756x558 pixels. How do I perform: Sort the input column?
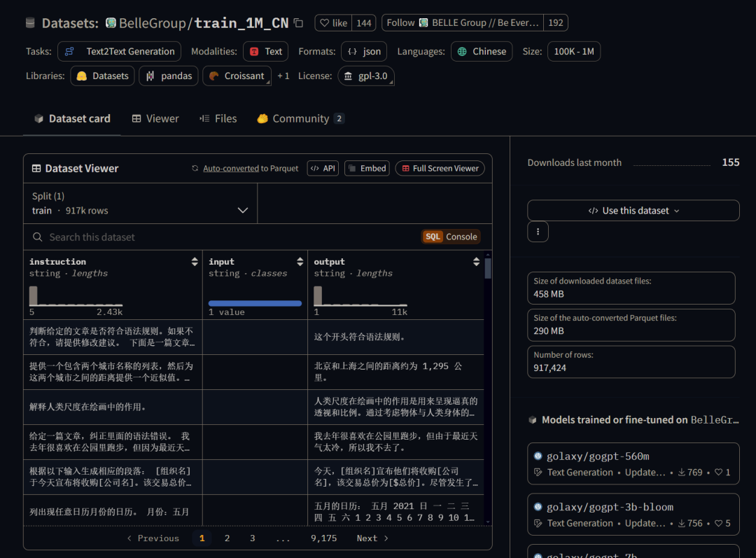[x=300, y=261]
